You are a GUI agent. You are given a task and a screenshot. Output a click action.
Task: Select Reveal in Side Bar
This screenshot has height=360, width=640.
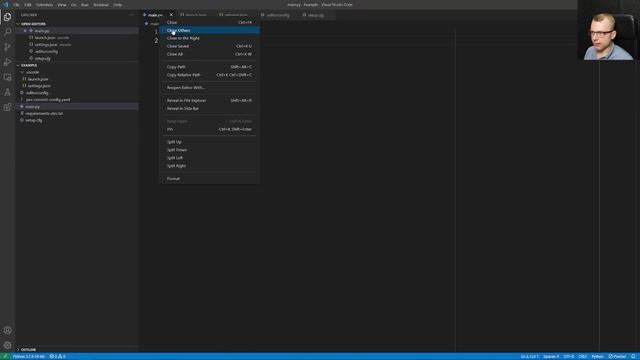coord(209,109)
